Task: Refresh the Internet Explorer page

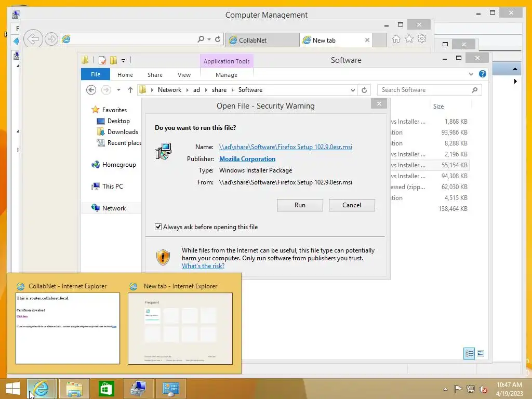Action: [x=218, y=39]
